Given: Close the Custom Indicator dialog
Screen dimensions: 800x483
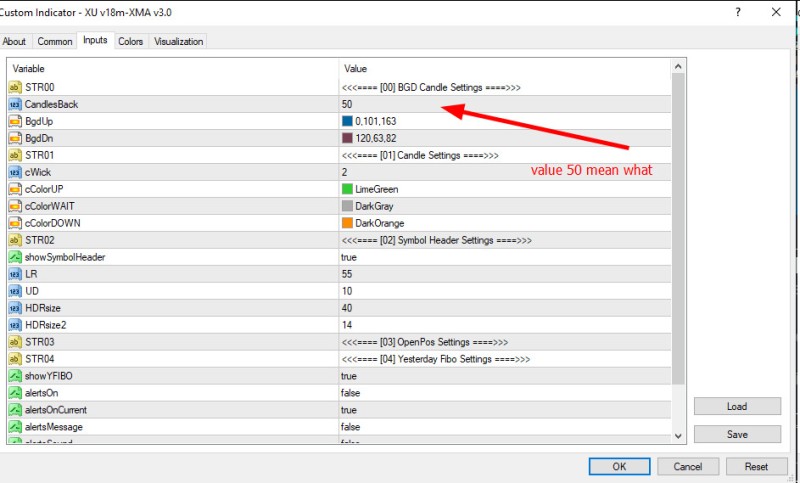Looking at the screenshot, I should [776, 12].
